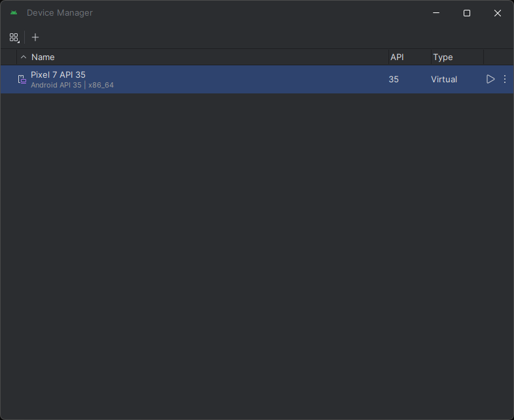Image resolution: width=514 pixels, height=420 pixels.
Task: Click the empty actions column header
Action: 498,57
